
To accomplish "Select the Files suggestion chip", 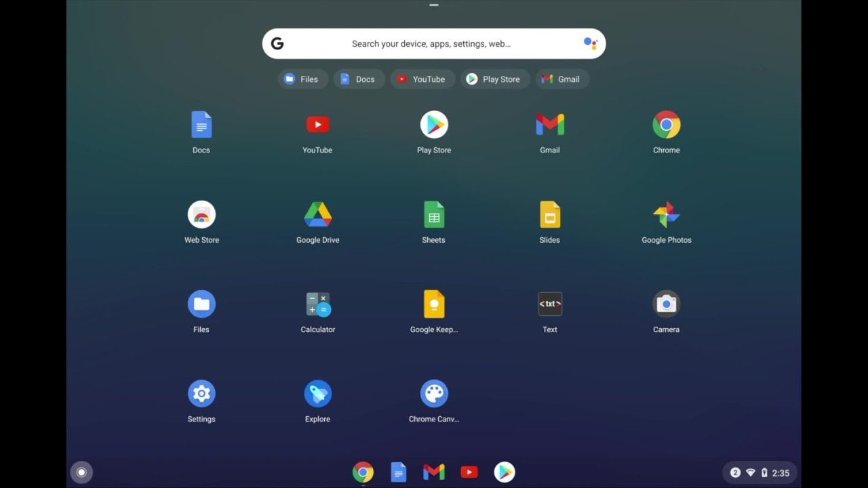I will (303, 79).
